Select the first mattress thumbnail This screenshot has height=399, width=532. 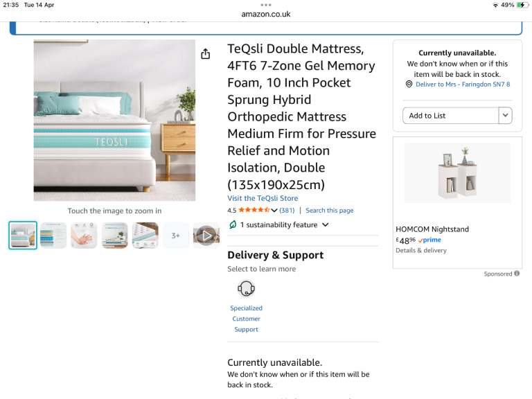pos(23,236)
